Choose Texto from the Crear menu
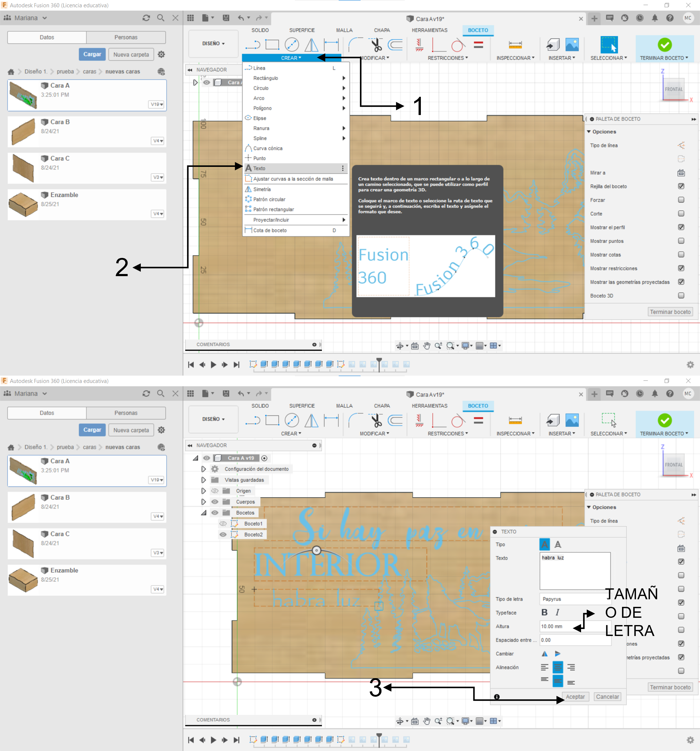The image size is (700, 751). pos(259,168)
